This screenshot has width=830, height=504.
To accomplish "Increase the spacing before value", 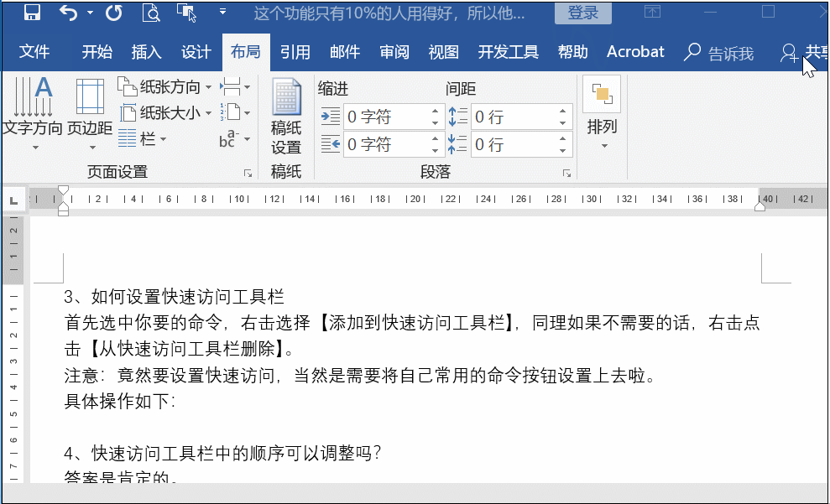I will pyautogui.click(x=562, y=111).
